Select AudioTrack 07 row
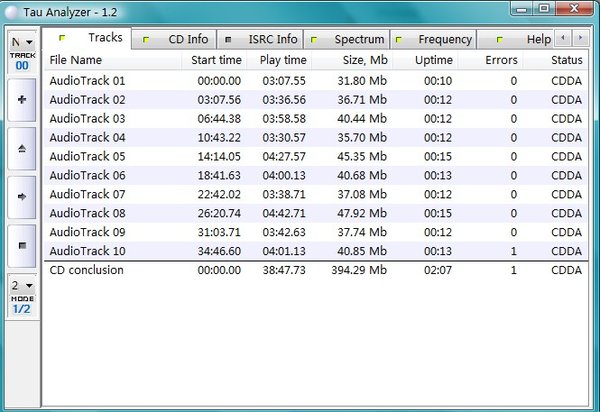The height and width of the screenshot is (412, 600). click(x=316, y=194)
